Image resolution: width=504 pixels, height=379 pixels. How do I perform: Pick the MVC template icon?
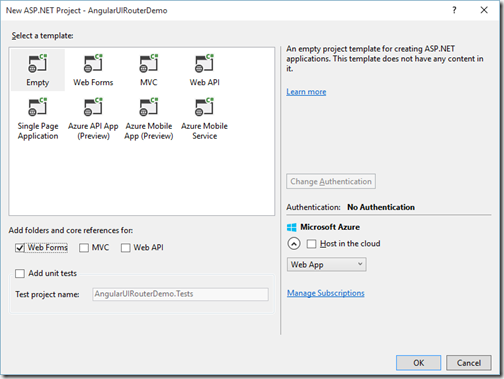pyautogui.click(x=149, y=63)
